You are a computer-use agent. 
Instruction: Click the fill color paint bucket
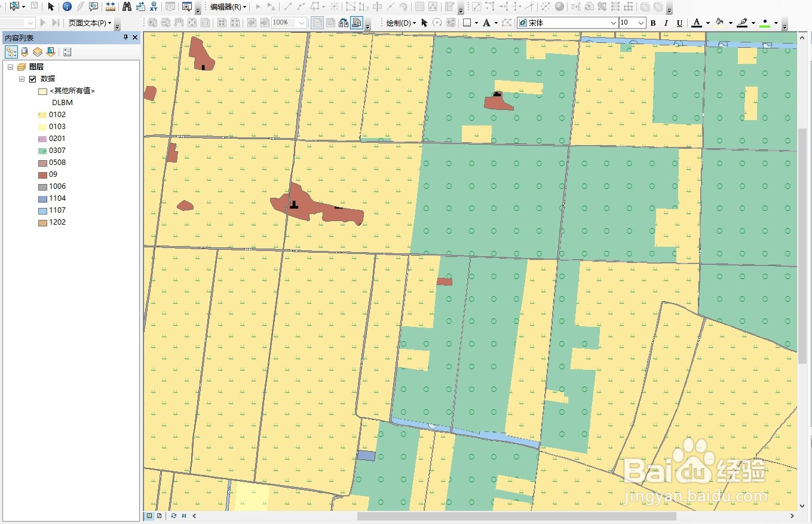pyautogui.click(x=719, y=23)
